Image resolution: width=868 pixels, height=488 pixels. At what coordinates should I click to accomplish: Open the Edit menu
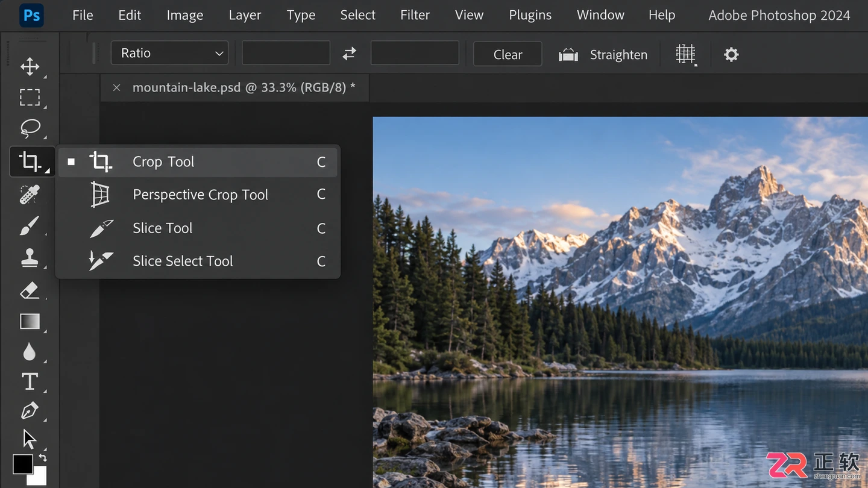click(x=130, y=15)
